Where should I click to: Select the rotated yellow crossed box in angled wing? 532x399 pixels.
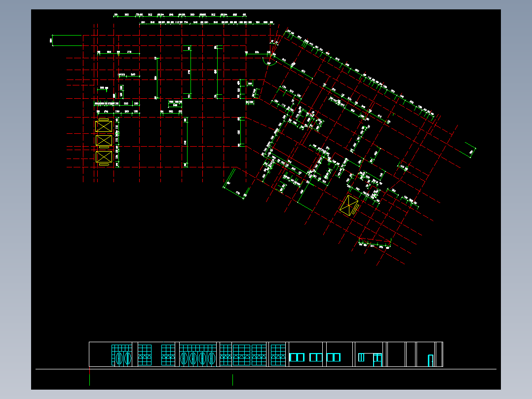click(349, 205)
